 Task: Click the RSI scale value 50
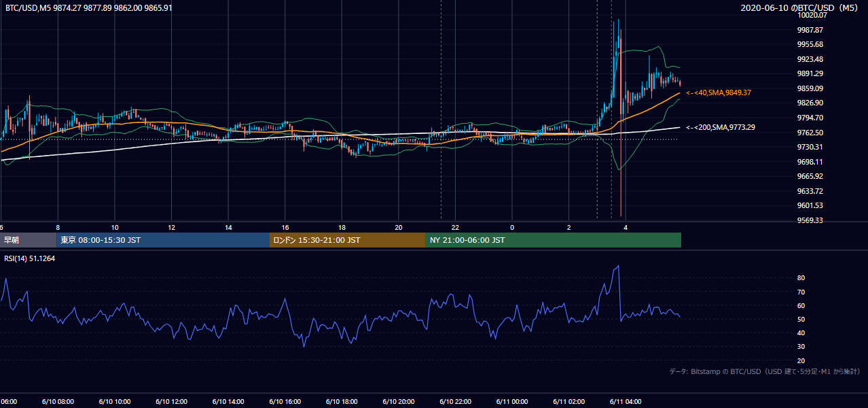pyautogui.click(x=801, y=319)
